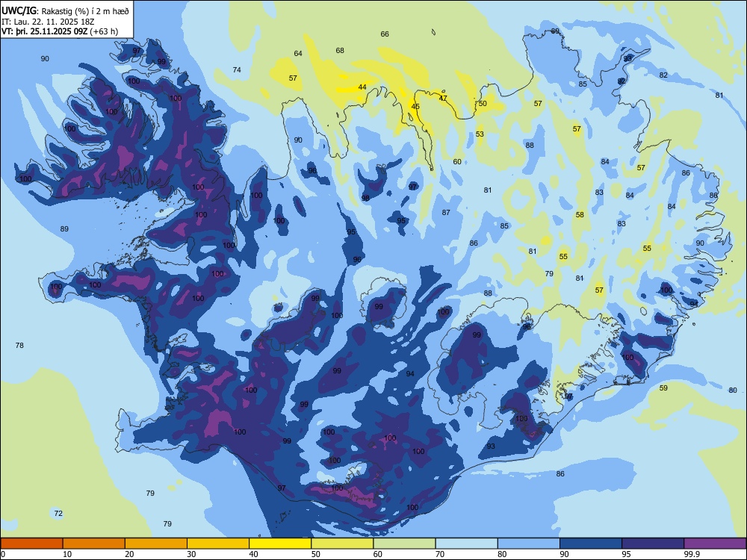
Task: Click the dark indigo 95–99.9 legend swatch
Action: (653, 544)
